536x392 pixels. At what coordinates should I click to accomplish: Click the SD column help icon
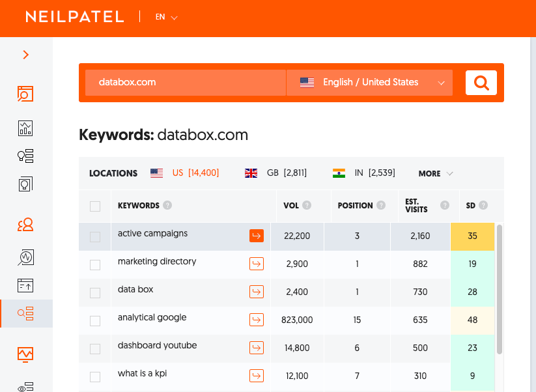point(483,205)
